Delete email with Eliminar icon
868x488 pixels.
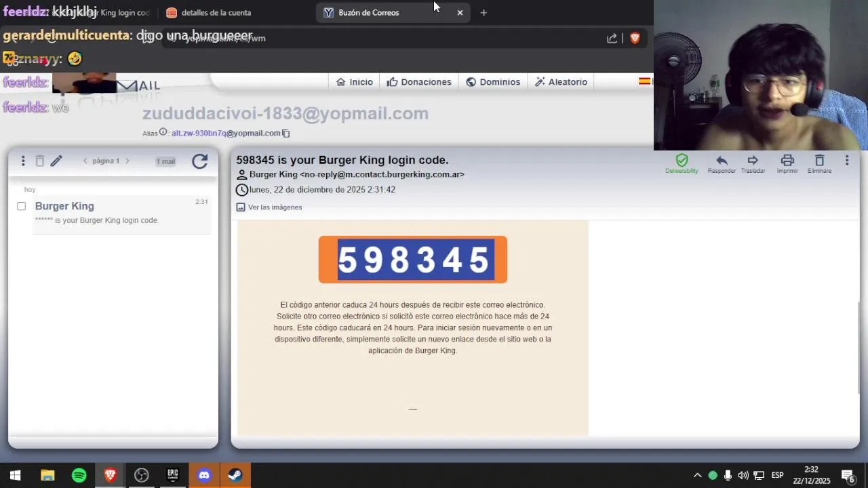coord(819,163)
